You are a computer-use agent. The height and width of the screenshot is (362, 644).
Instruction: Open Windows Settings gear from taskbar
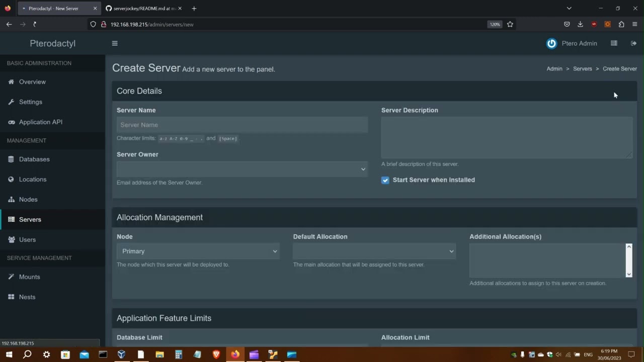tap(46, 354)
